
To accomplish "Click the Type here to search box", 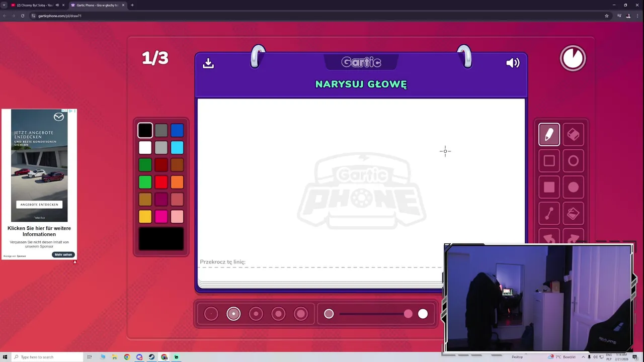I will click(x=47, y=357).
